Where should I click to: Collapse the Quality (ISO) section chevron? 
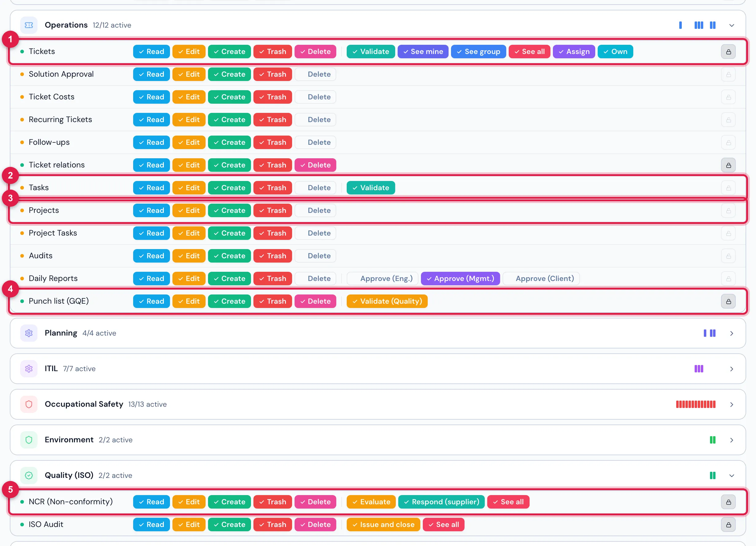pos(731,476)
